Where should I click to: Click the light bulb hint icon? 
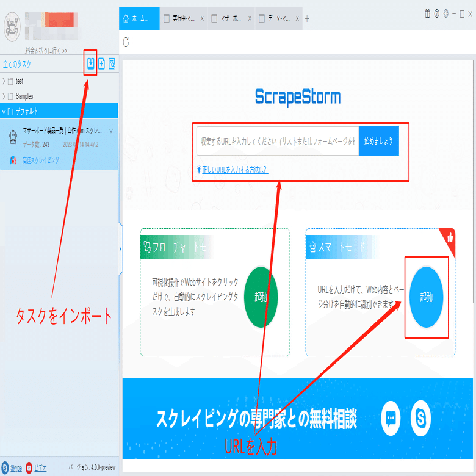199,170
